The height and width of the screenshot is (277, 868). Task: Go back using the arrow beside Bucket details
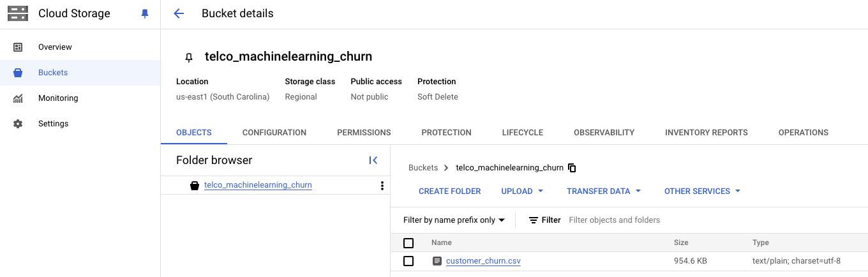click(179, 13)
